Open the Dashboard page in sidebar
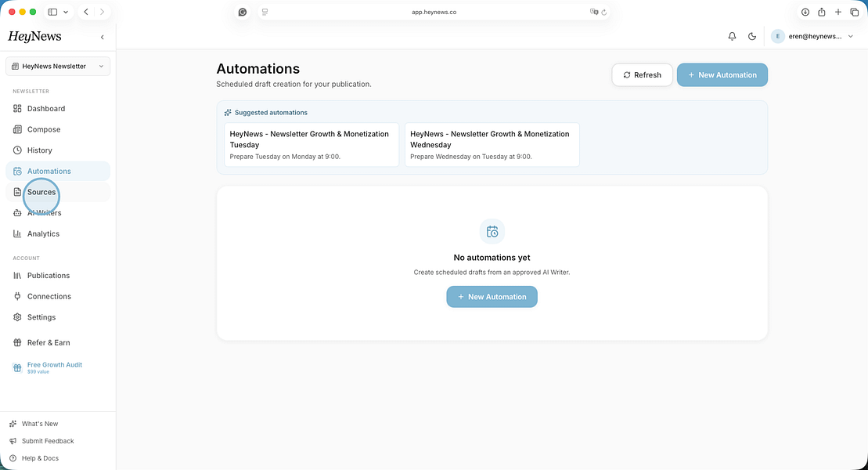Viewport: 868px width, 470px height. click(x=58, y=109)
